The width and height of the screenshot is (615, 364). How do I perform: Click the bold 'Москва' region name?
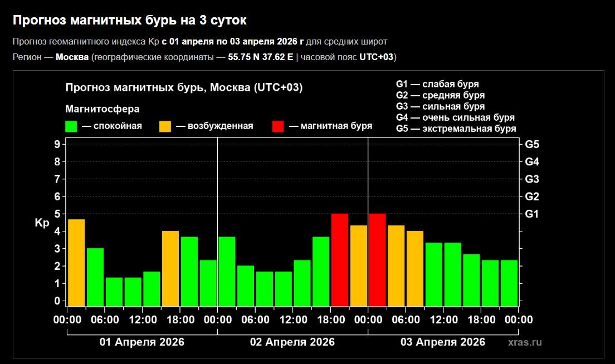[x=72, y=57]
